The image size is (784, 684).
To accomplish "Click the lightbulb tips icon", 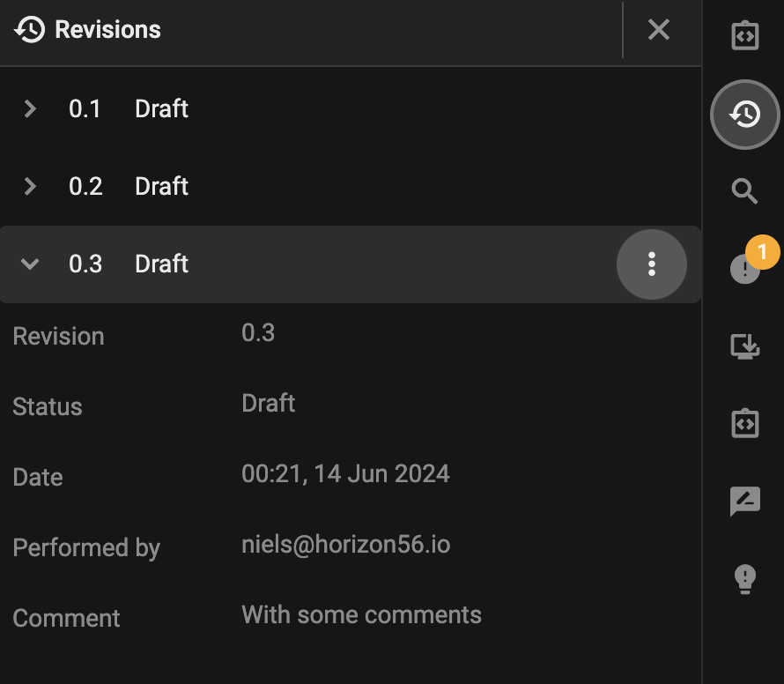I will point(744,577).
